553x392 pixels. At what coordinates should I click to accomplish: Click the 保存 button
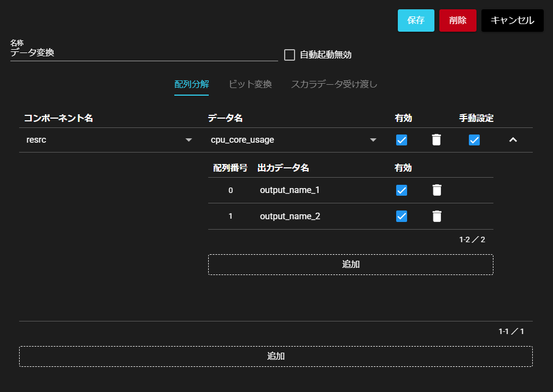coord(416,20)
